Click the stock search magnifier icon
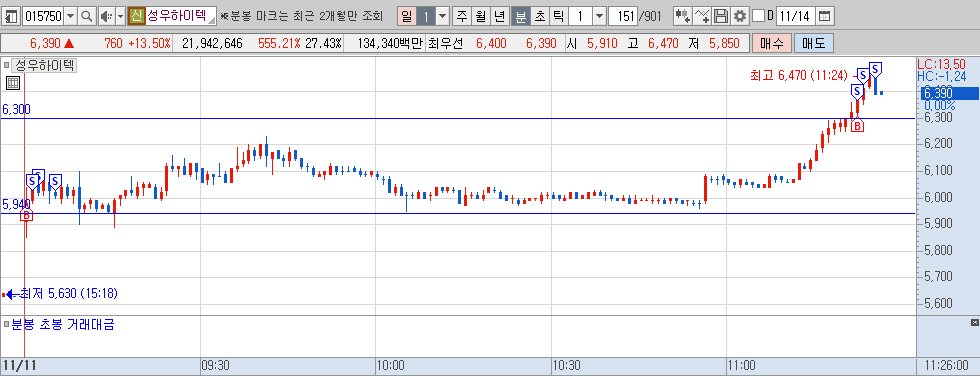 [x=87, y=16]
